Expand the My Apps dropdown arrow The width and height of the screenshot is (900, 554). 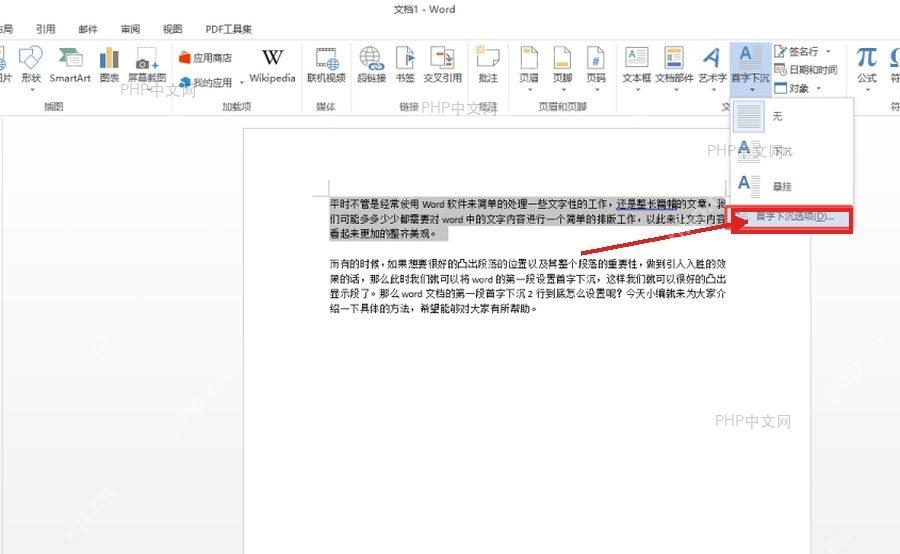[x=242, y=83]
